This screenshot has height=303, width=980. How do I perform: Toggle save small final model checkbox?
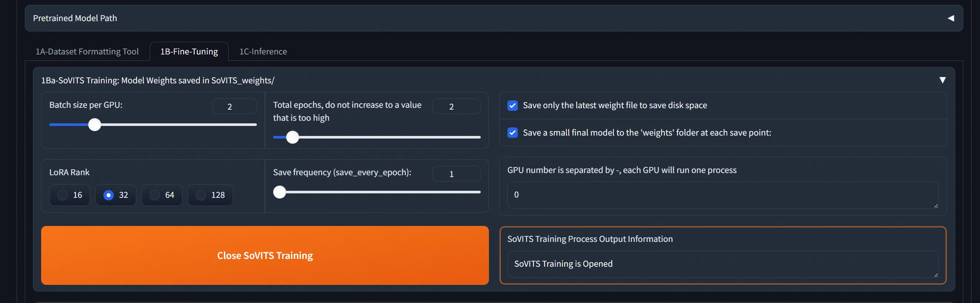click(513, 133)
